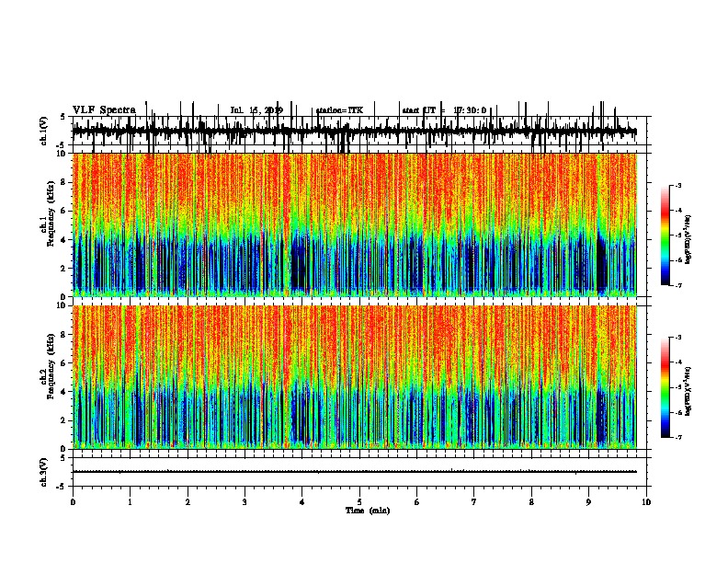Screen dimensions: 728x563
Task: Click the flat ch.3 voltage waveform trace
Action: (355, 472)
